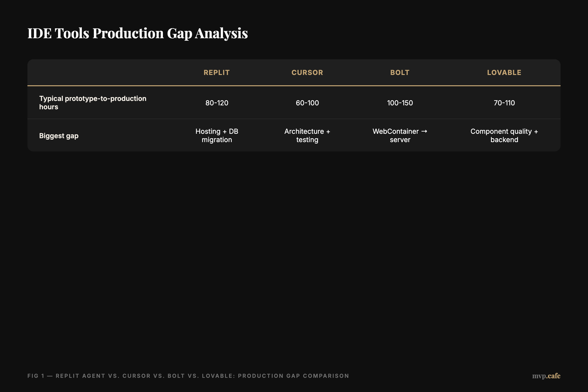Click the 80-120 value under REPLIT
Viewport: 588px width, 392px height.
coord(217,103)
